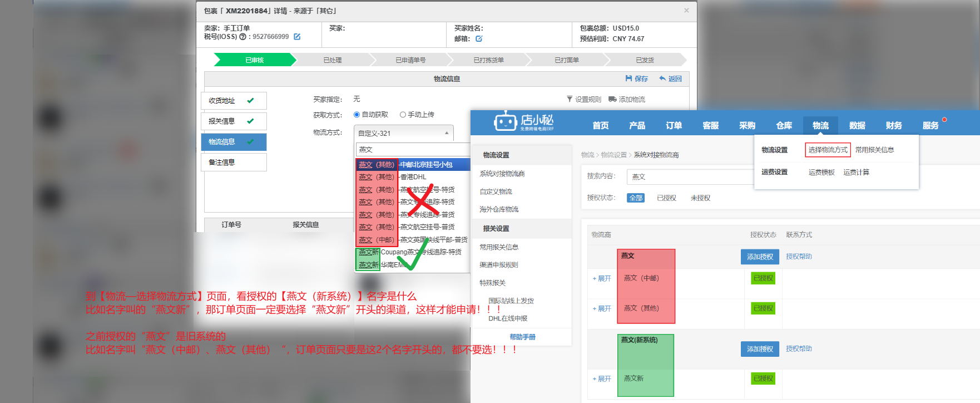Click the 添加物流 truck link
This screenshot has width=980, height=403.
click(627, 100)
